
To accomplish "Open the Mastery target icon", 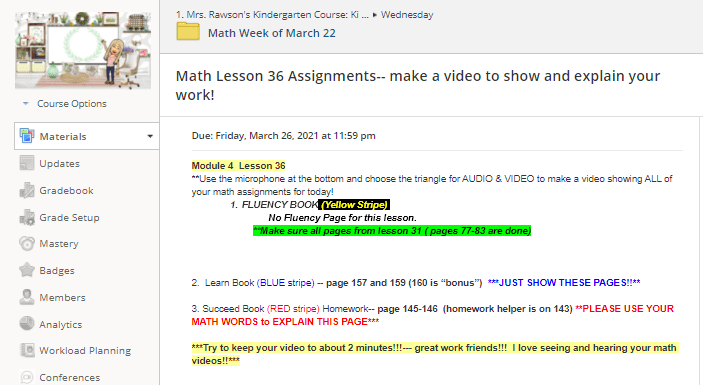I will click(x=27, y=243).
